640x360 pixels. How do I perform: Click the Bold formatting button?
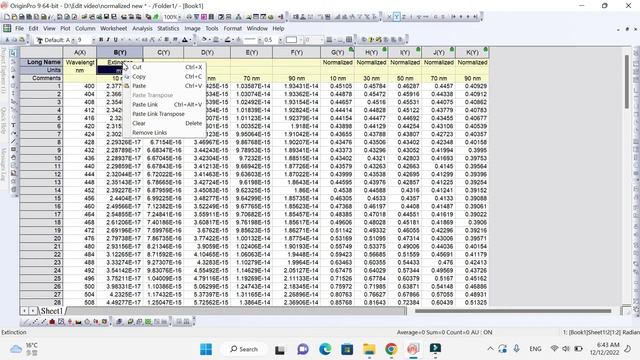pos(101,40)
